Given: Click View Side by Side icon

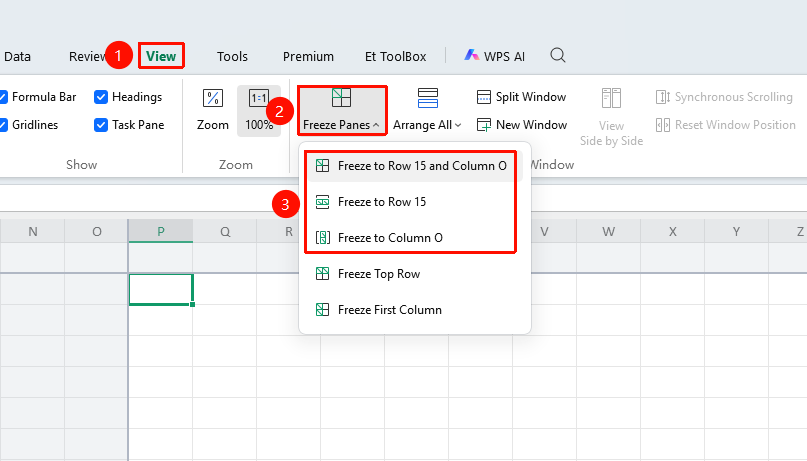Looking at the screenshot, I should pos(611,98).
